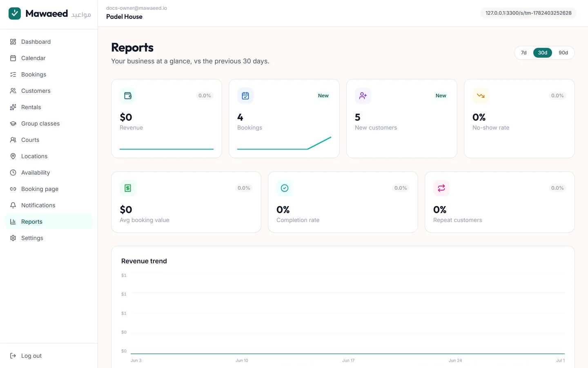Go to Bookings in the sidebar
The height and width of the screenshot is (368, 588).
coord(49,74)
